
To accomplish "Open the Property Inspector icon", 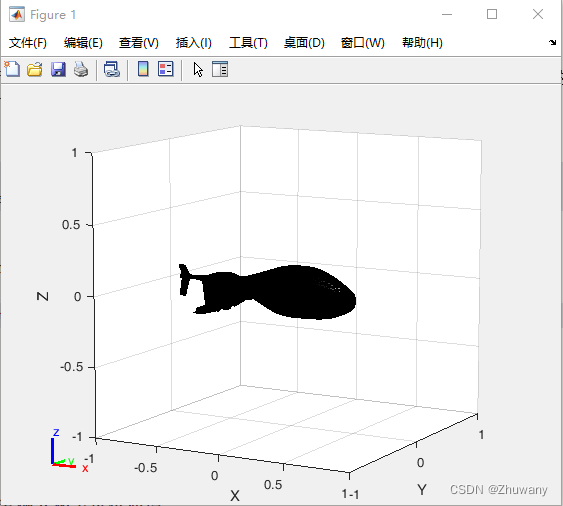I will coord(220,69).
